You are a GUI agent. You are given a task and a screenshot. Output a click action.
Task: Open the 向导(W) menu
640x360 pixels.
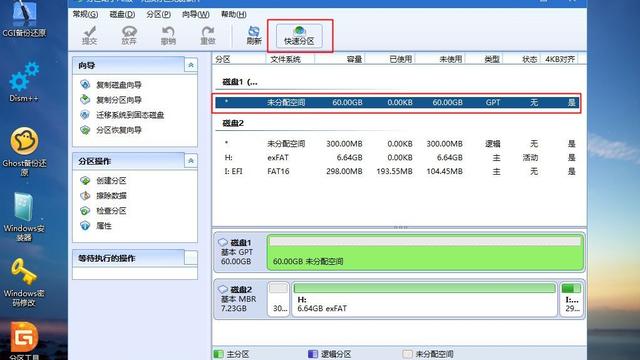(196, 14)
